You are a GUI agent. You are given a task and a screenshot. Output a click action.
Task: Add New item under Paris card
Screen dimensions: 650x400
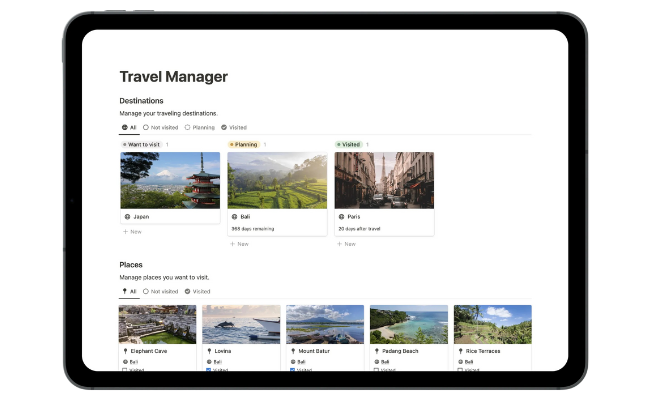click(x=346, y=244)
